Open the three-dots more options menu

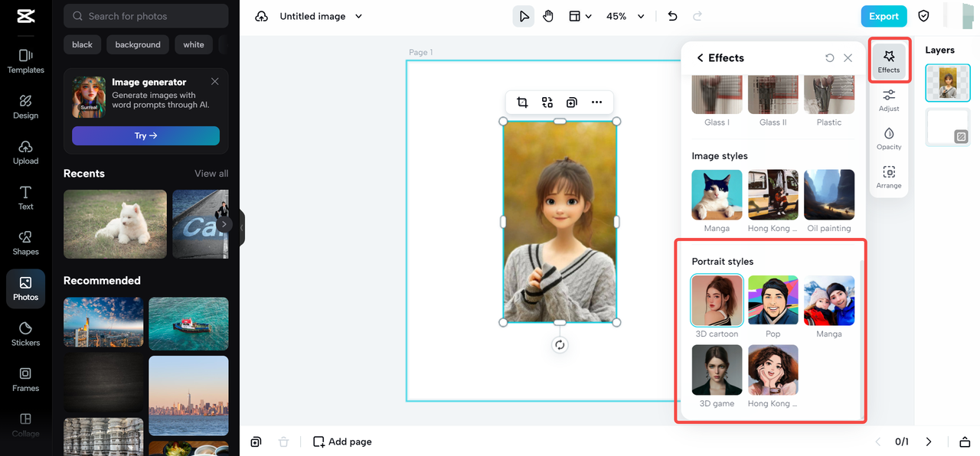tap(596, 103)
